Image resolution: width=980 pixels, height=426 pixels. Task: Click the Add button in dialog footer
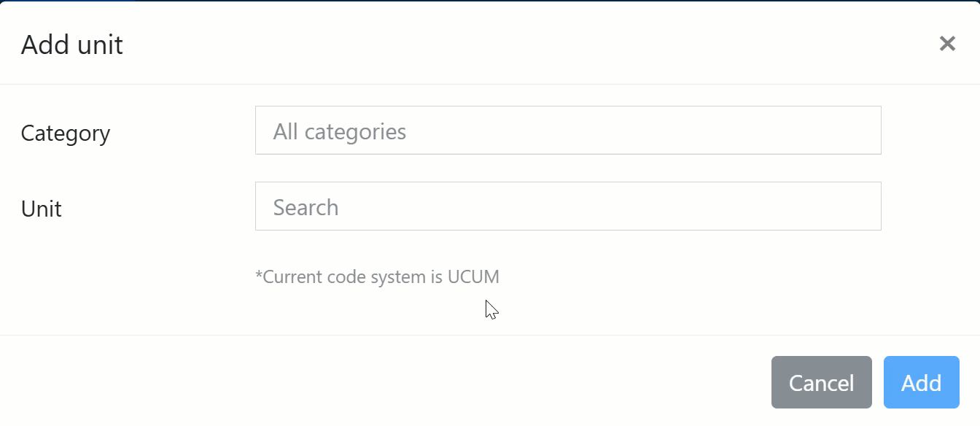click(921, 382)
